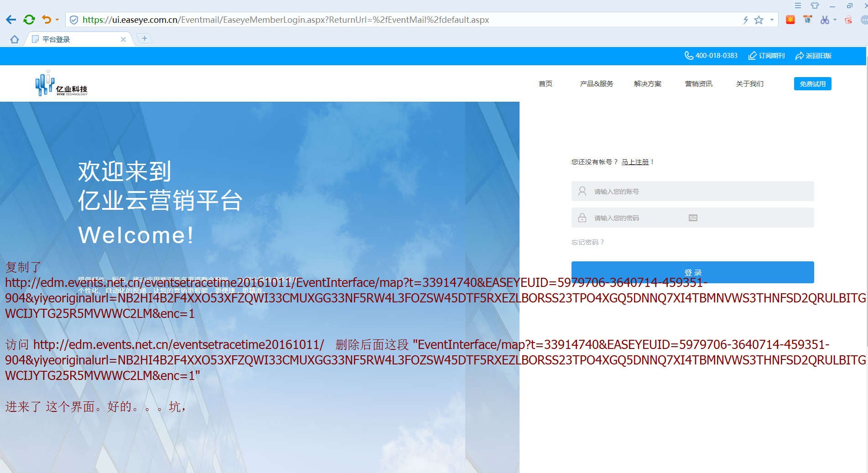Open the virtual keyboard icon in password field
868x473 pixels.
pos(693,218)
